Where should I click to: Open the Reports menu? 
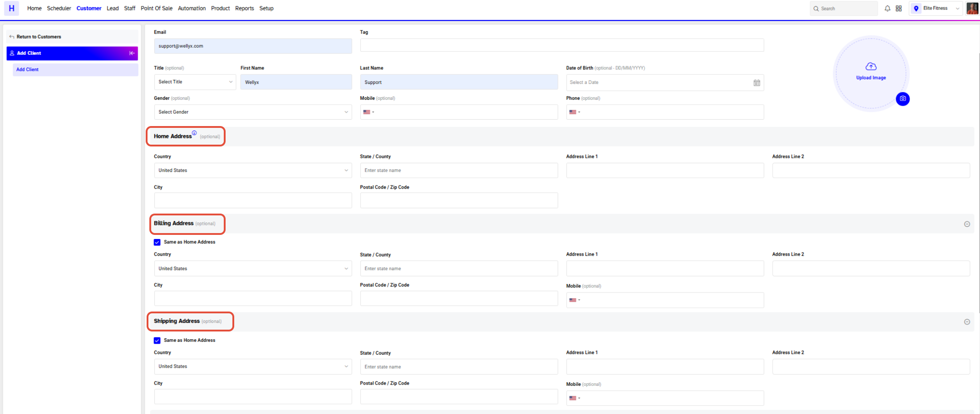point(245,8)
